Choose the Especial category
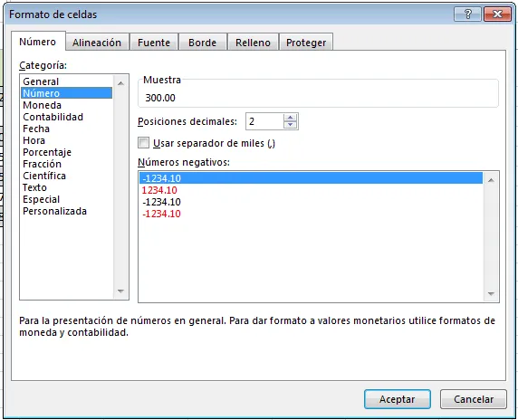The image size is (518, 420). click(x=66, y=199)
